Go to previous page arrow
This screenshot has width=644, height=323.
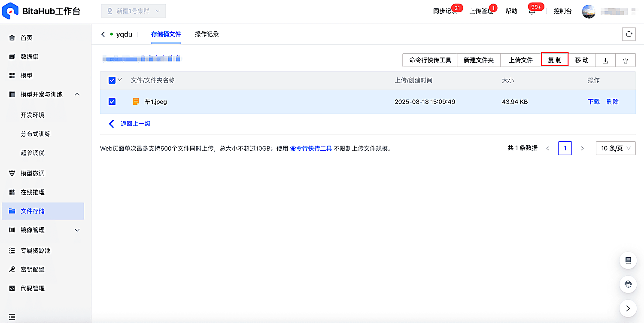(x=548, y=148)
